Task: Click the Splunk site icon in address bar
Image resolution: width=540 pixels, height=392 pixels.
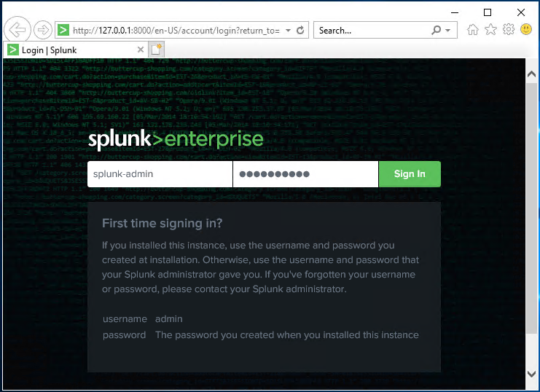Action: [x=63, y=30]
